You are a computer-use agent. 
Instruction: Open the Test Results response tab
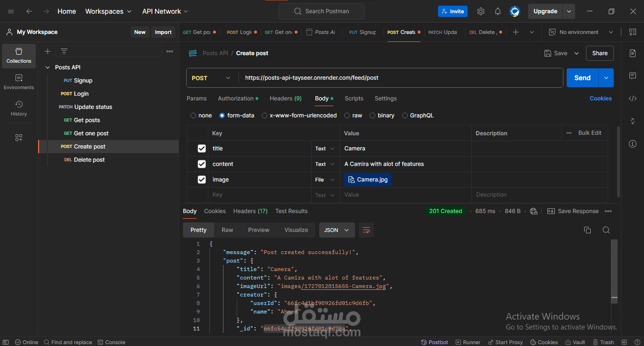[291, 211]
